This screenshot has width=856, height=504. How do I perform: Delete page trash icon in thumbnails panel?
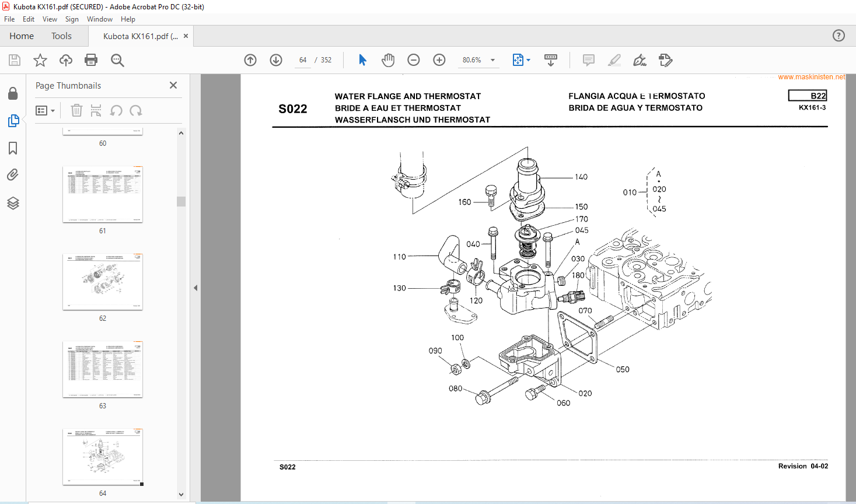click(76, 110)
